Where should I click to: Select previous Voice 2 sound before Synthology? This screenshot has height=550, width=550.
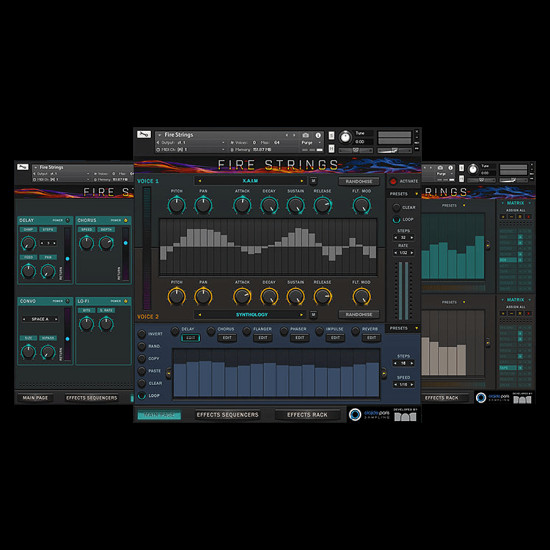[x=200, y=315]
